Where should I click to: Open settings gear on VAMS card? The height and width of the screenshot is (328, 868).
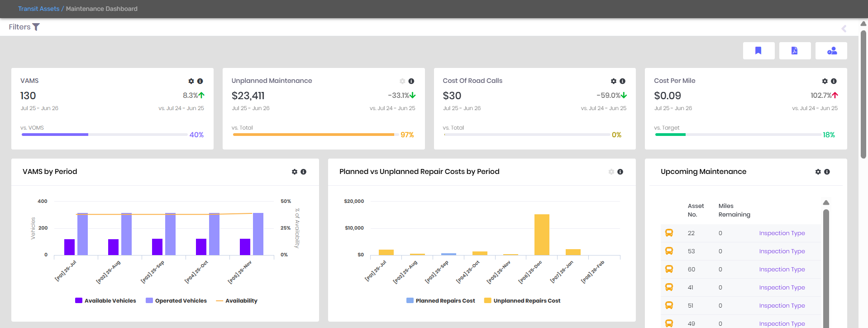191,81
